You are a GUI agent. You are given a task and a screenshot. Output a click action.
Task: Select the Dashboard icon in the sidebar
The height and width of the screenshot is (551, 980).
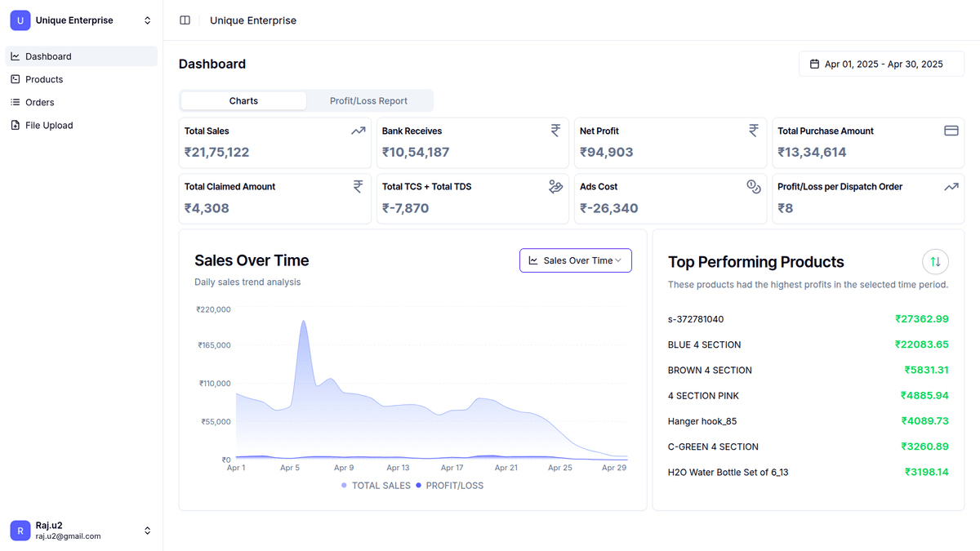click(x=16, y=56)
